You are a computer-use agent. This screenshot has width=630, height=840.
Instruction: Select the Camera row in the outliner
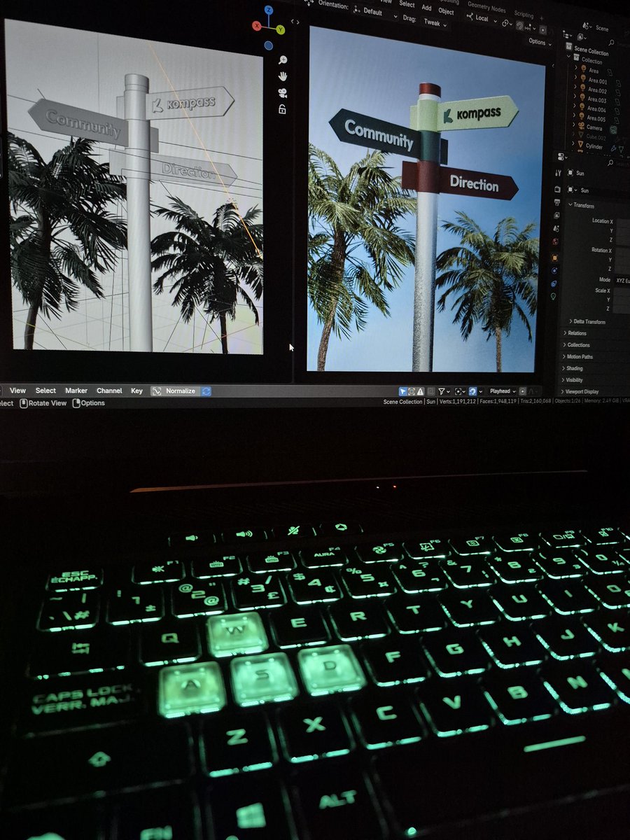(594, 127)
